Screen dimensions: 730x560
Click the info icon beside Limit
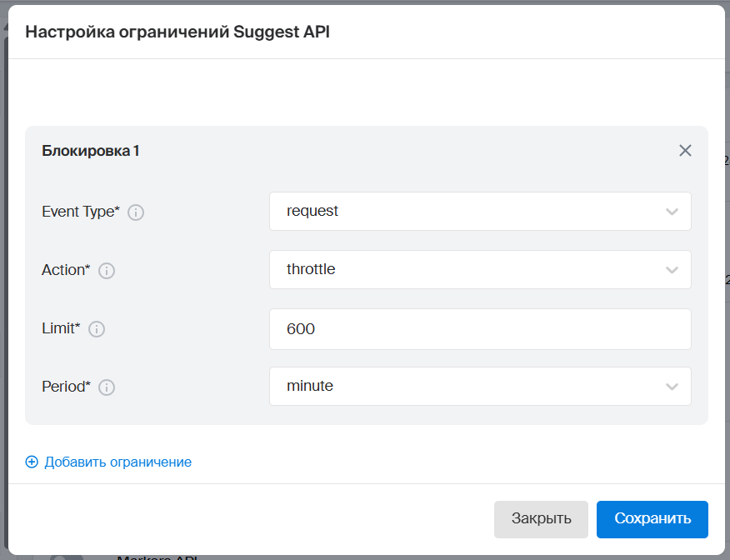click(97, 329)
